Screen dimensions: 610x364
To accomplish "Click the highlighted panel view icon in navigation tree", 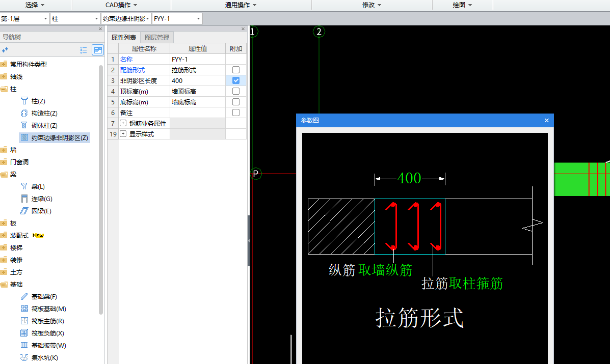I will pyautogui.click(x=98, y=50).
